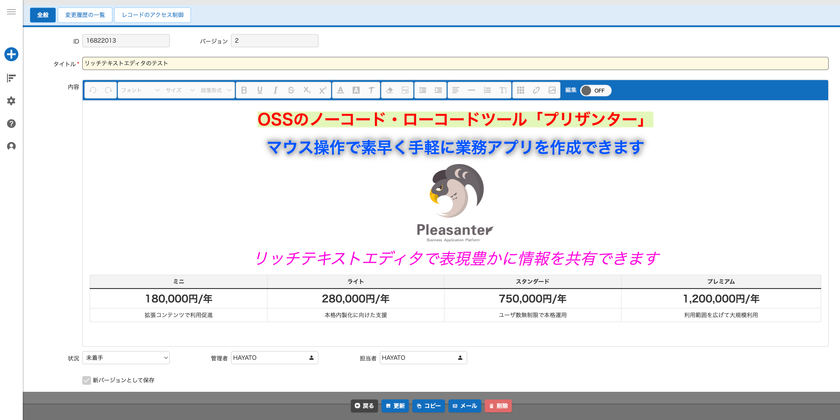Viewport: 840px width, 420px height.
Task: Switch to the 変更履歴の一覧 tab
Action: pos(85,15)
